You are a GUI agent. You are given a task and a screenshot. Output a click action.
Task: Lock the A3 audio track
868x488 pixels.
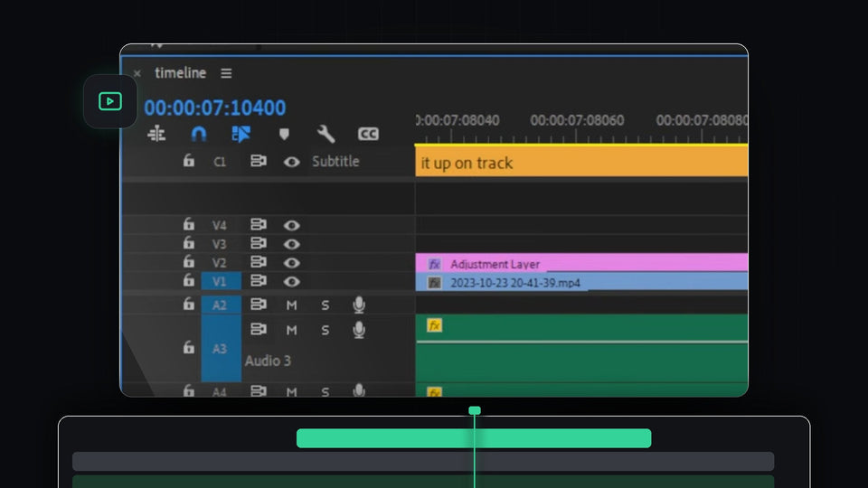tap(189, 347)
